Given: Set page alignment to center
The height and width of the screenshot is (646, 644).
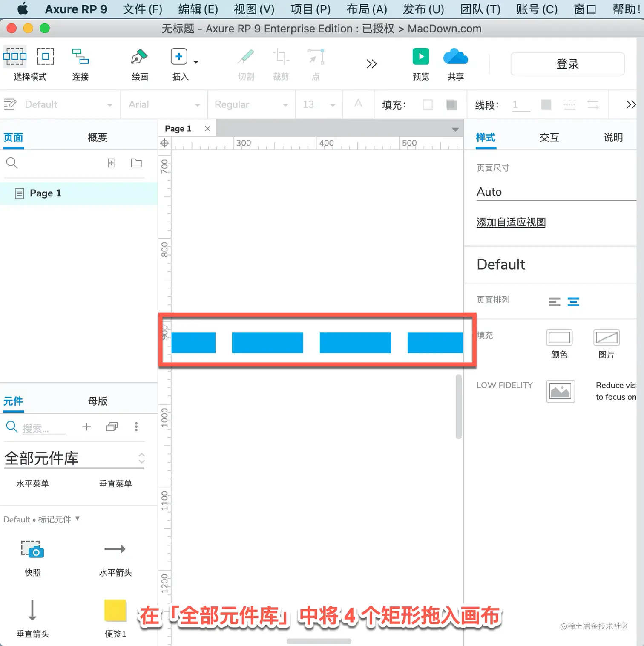Looking at the screenshot, I should pyautogui.click(x=573, y=302).
